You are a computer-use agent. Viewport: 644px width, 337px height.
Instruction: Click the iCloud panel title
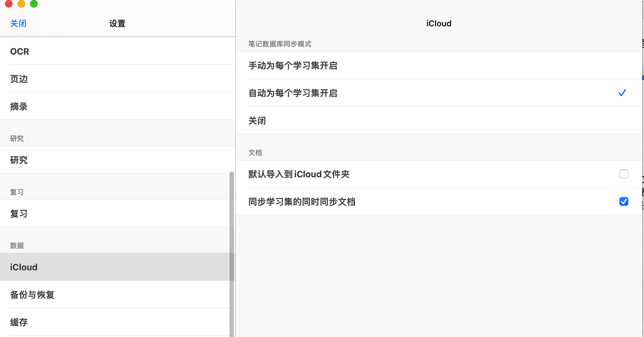439,24
